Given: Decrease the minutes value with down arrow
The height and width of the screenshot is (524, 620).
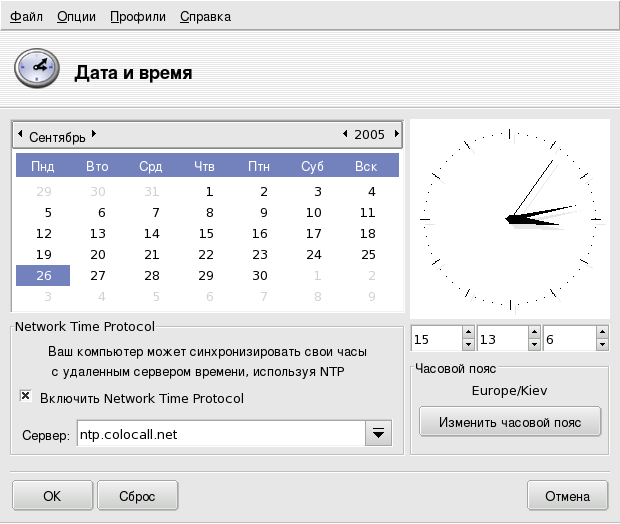Looking at the screenshot, I should click(534, 346).
